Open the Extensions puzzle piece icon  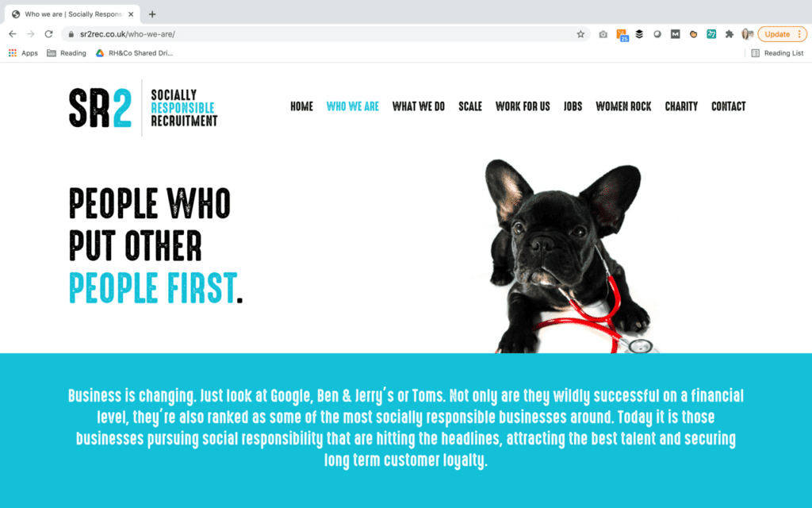730,34
